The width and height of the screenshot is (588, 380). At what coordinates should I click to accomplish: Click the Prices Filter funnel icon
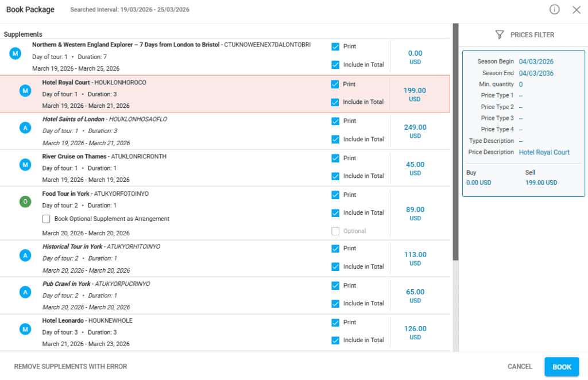500,35
